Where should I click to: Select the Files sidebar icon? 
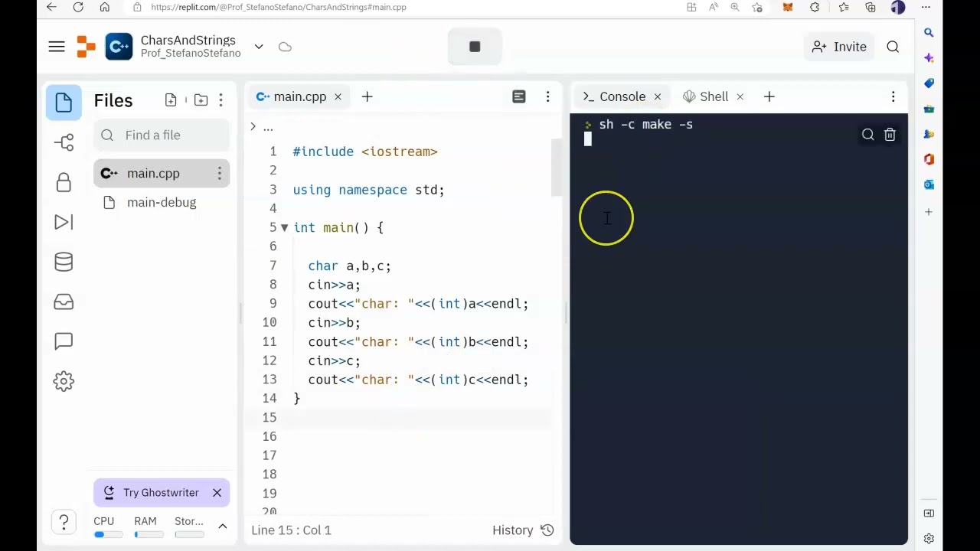click(x=64, y=102)
